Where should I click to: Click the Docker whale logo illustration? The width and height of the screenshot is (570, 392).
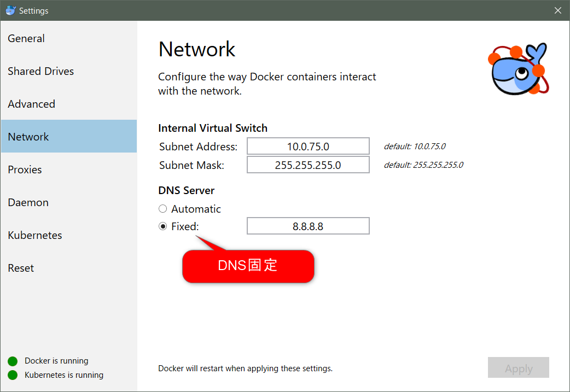pyautogui.click(x=518, y=69)
